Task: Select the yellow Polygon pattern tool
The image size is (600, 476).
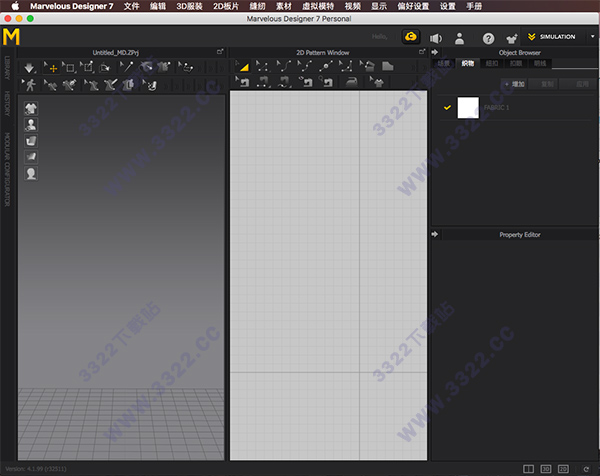Action: tap(243, 67)
